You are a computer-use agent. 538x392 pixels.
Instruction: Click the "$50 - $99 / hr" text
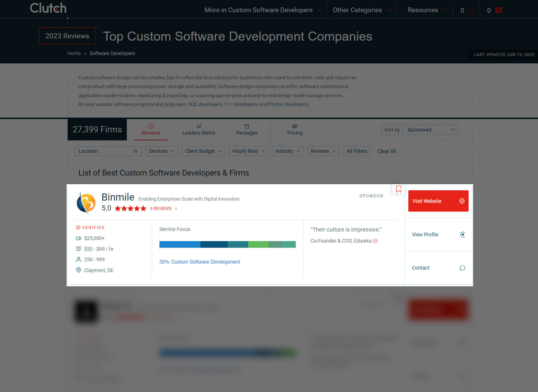[99, 249]
